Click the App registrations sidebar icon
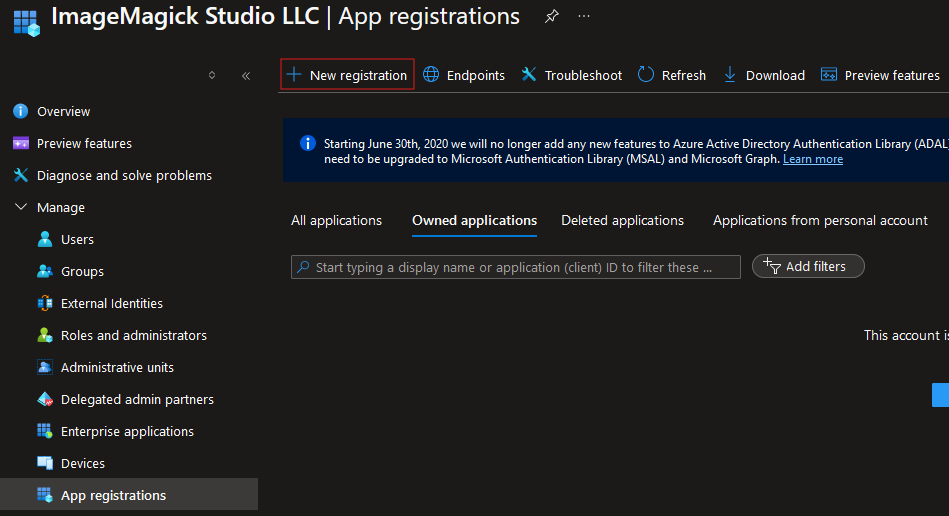This screenshot has width=949, height=516. [x=45, y=495]
